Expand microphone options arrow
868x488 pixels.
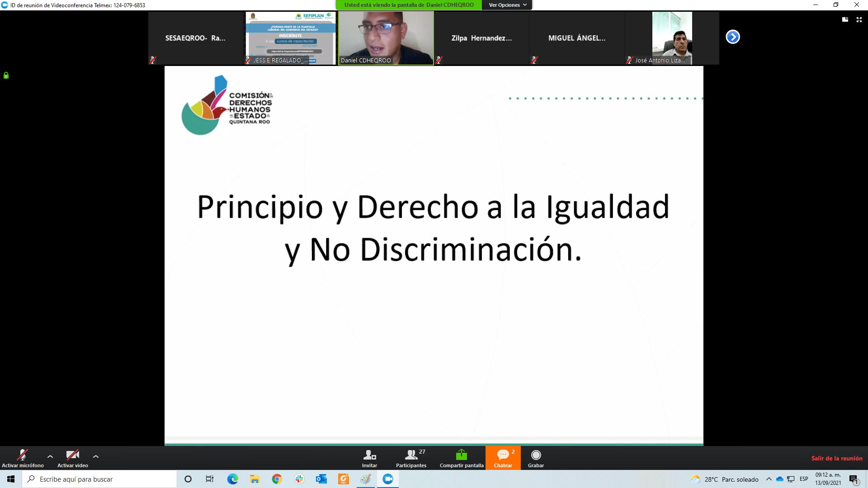point(50,457)
